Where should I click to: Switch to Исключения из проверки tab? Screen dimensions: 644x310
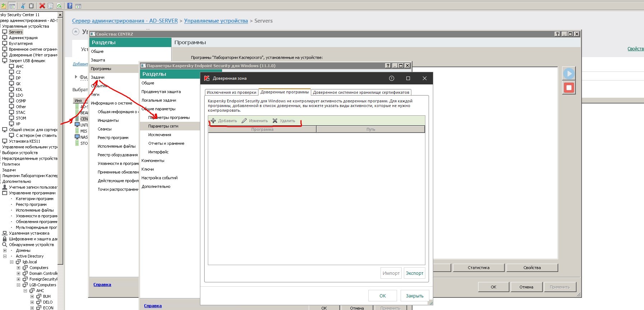tap(232, 92)
